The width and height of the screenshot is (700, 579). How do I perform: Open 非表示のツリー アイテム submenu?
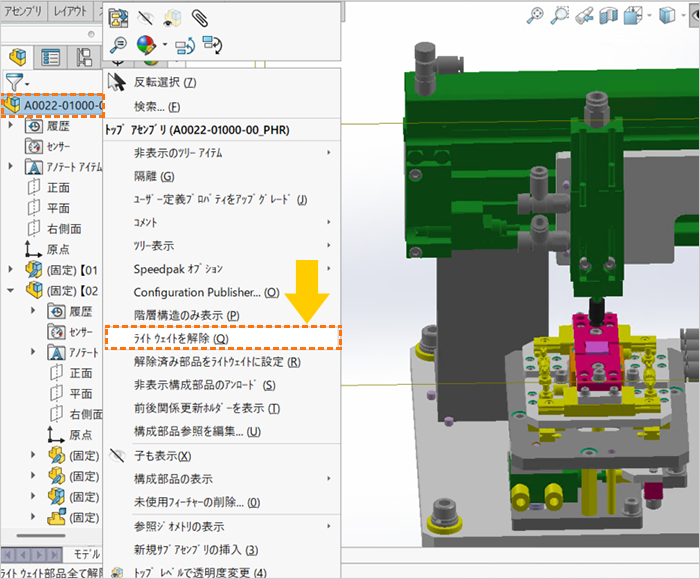tap(222, 153)
